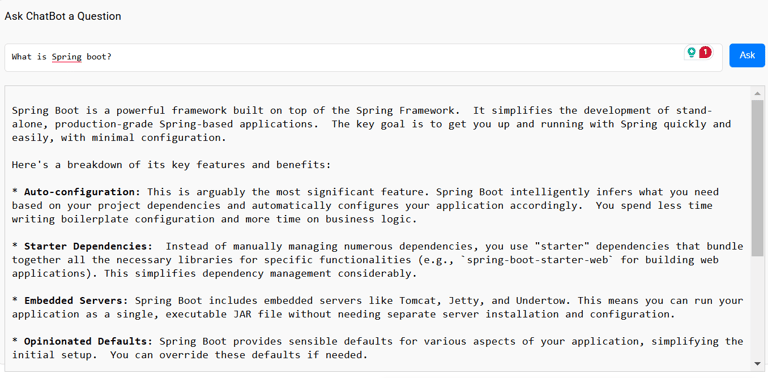Viewport: 768px width, 378px height.
Task: Click the green Grammarly lightbulb icon
Action: 691,52
